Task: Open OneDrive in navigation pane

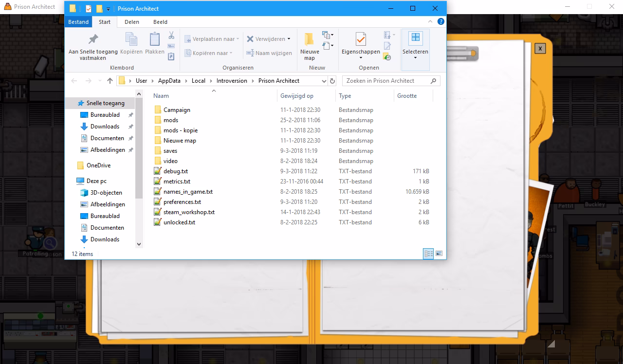Action: 98,165
